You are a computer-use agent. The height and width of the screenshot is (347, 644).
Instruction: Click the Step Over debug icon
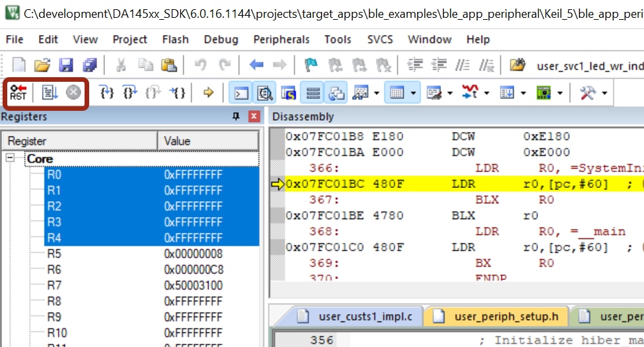(x=130, y=93)
